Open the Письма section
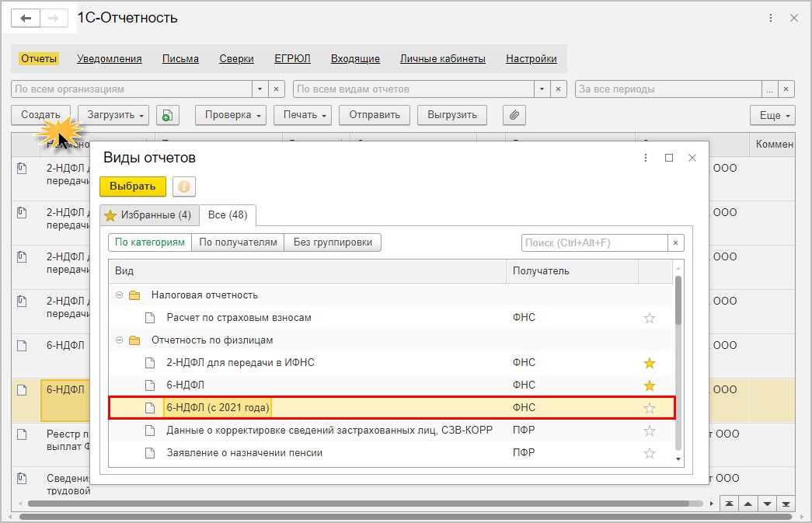Image resolution: width=812 pixels, height=523 pixels. [180, 59]
